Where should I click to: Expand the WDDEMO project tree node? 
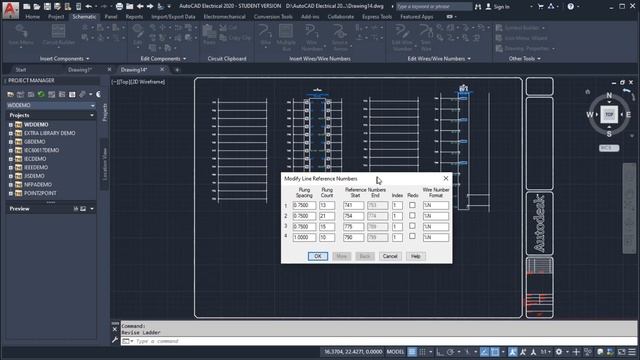pyautogui.click(x=11, y=124)
